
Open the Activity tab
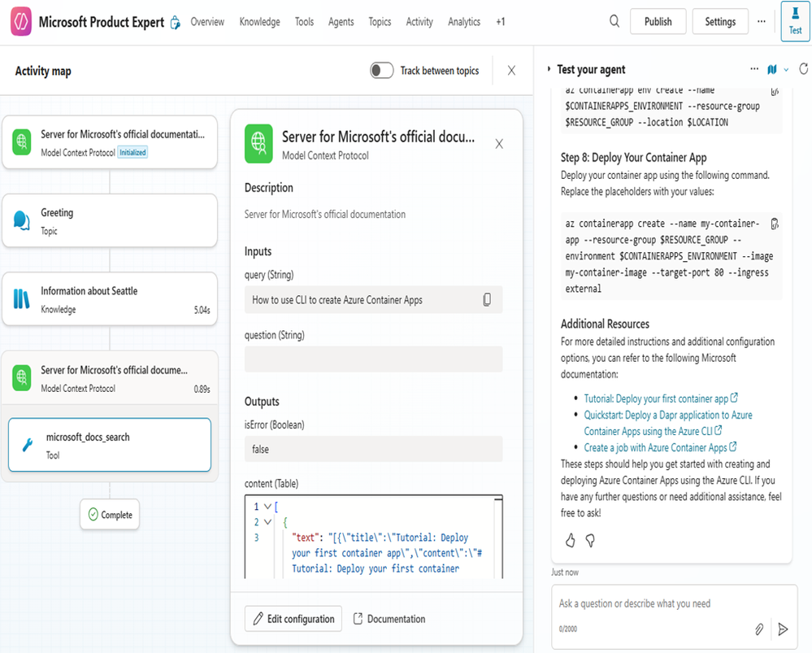point(419,22)
